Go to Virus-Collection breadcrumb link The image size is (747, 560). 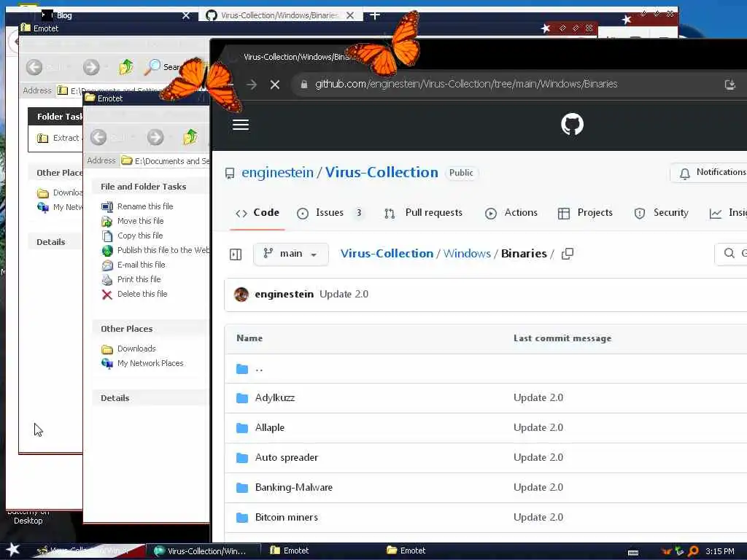pyautogui.click(x=387, y=253)
